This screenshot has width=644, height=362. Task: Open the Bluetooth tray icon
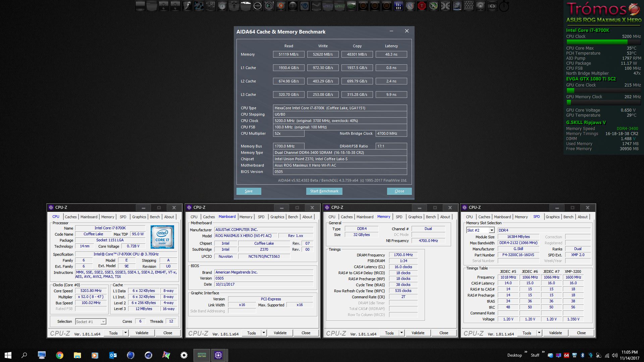(x=582, y=355)
